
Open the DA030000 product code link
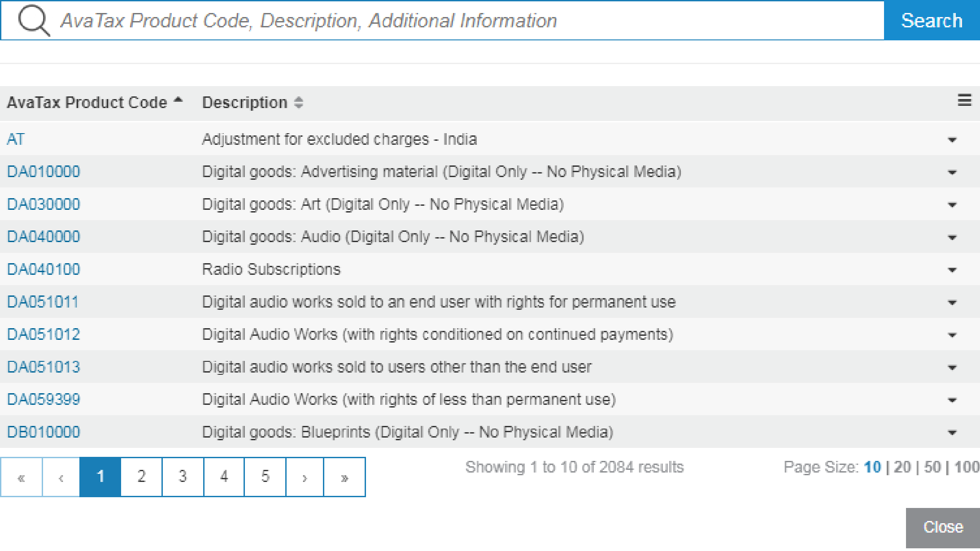[x=44, y=204]
